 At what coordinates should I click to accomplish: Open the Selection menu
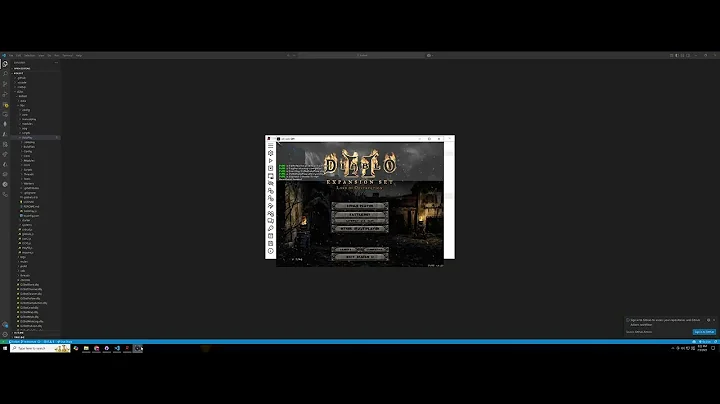pos(29,56)
